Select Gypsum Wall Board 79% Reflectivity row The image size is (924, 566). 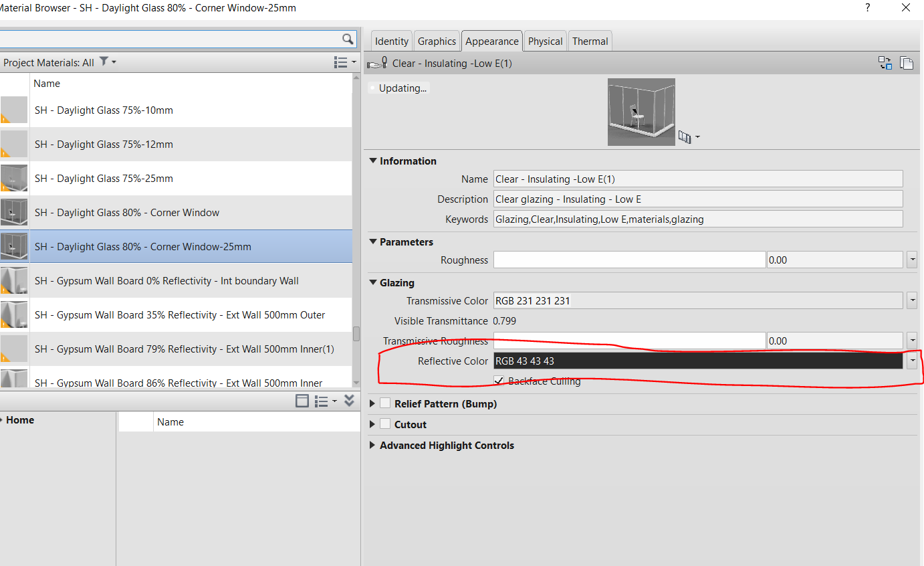coord(176,349)
